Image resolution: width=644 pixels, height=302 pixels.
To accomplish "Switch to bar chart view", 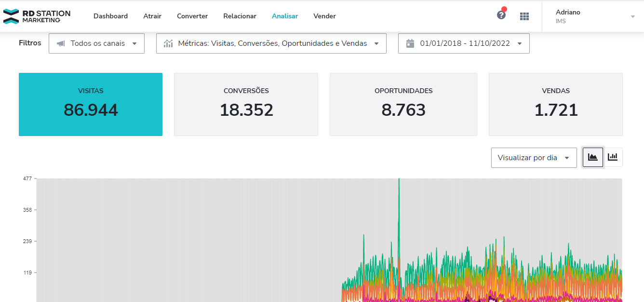I will point(613,157).
